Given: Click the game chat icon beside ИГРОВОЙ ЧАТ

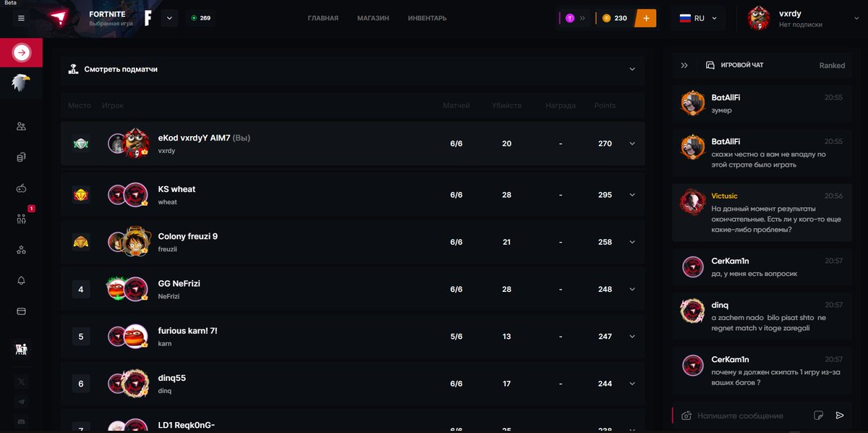Looking at the screenshot, I should (710, 65).
